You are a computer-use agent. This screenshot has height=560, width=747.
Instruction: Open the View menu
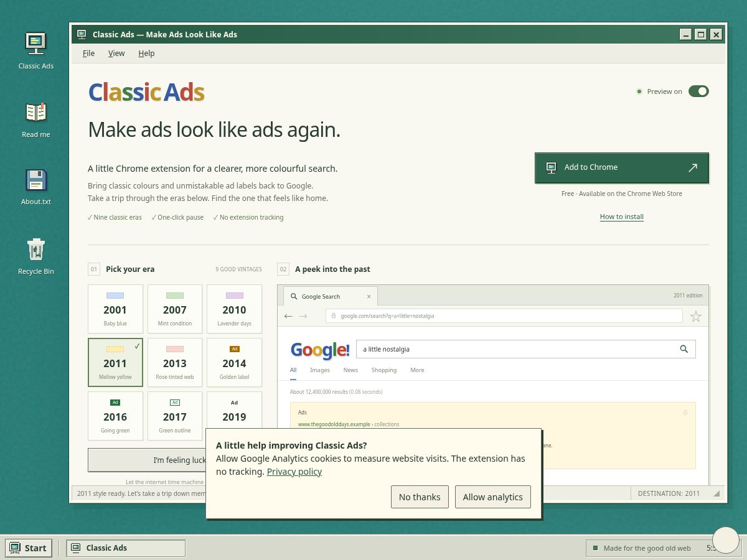[116, 54]
